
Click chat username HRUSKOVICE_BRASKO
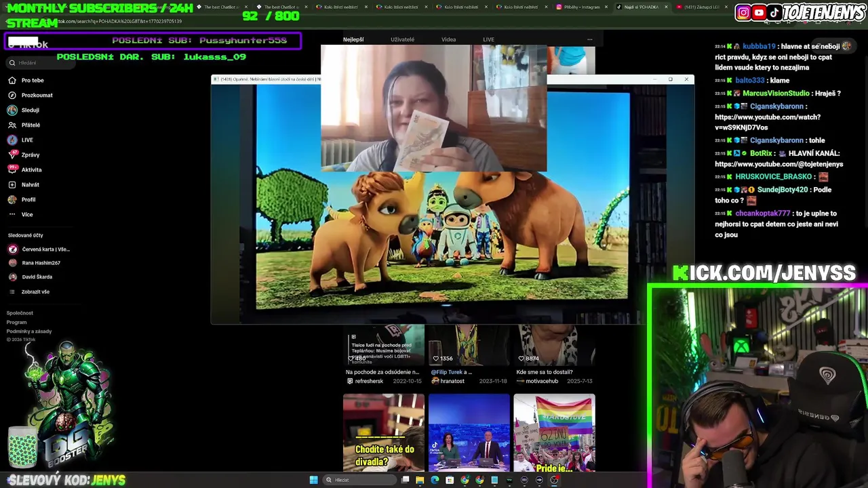773,176
